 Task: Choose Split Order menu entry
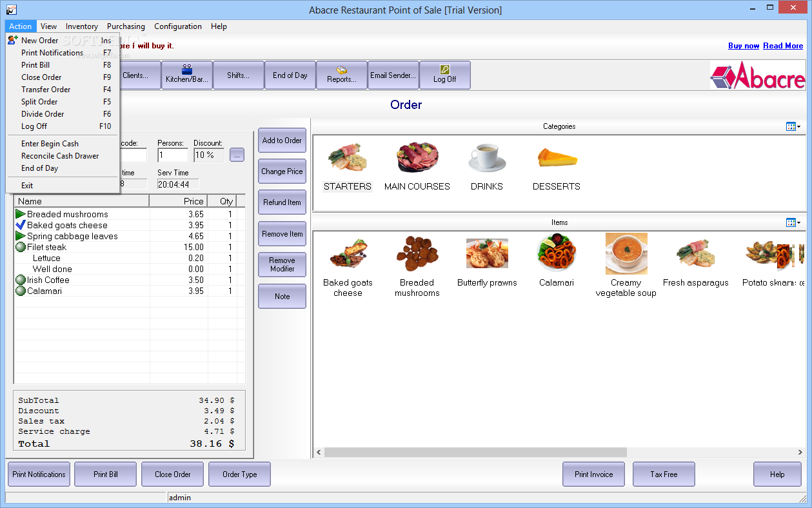click(62, 102)
